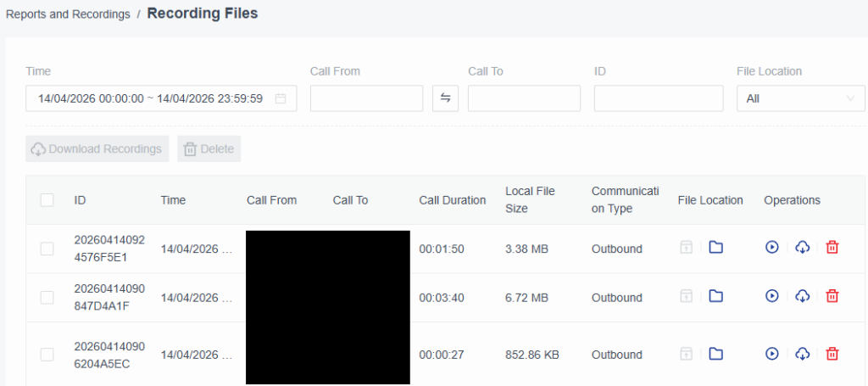Expand the File Location dropdown
Screen dimensions: 868x386
pyautogui.click(x=800, y=98)
